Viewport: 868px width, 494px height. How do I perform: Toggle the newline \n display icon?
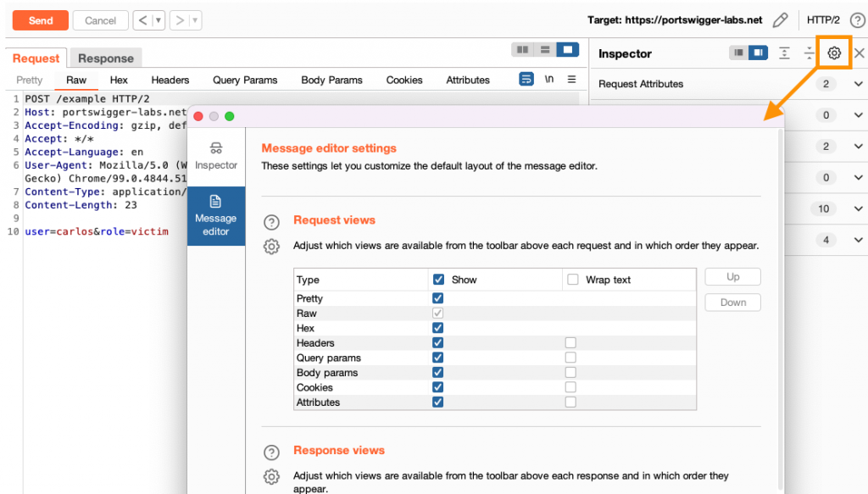pyautogui.click(x=549, y=80)
